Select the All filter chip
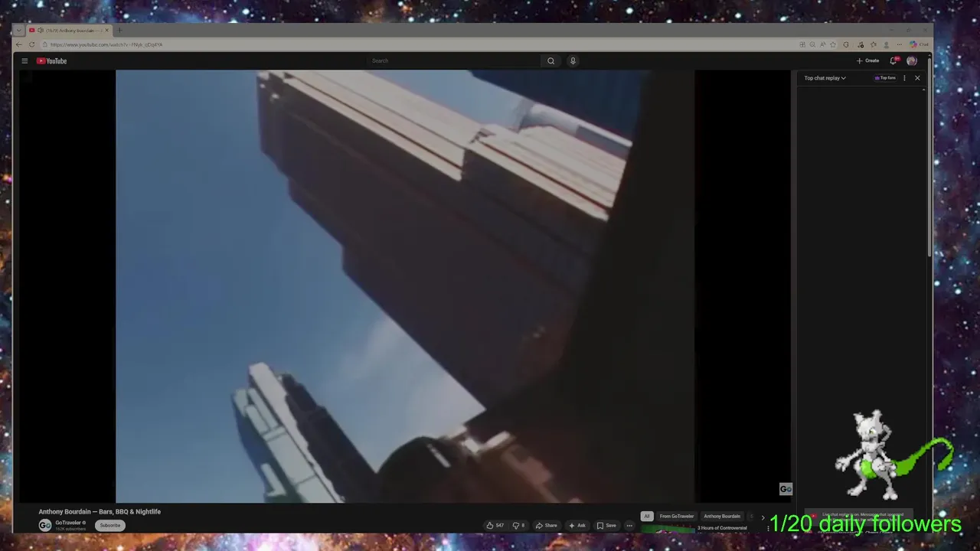980x551 pixels. tap(647, 516)
